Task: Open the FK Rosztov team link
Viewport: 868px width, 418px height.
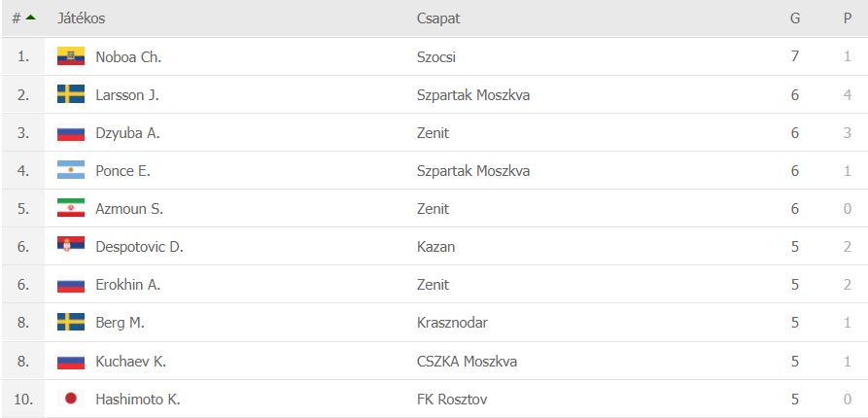Action: tap(452, 400)
